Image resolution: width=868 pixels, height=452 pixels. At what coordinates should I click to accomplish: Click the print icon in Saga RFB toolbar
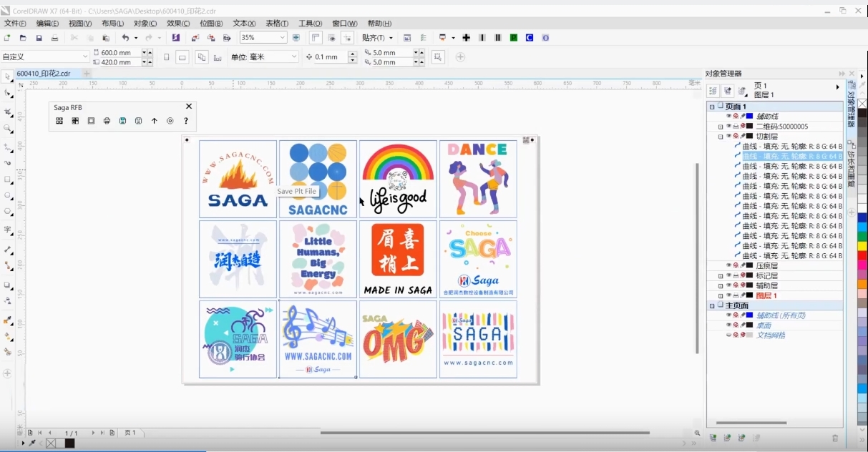(107, 121)
